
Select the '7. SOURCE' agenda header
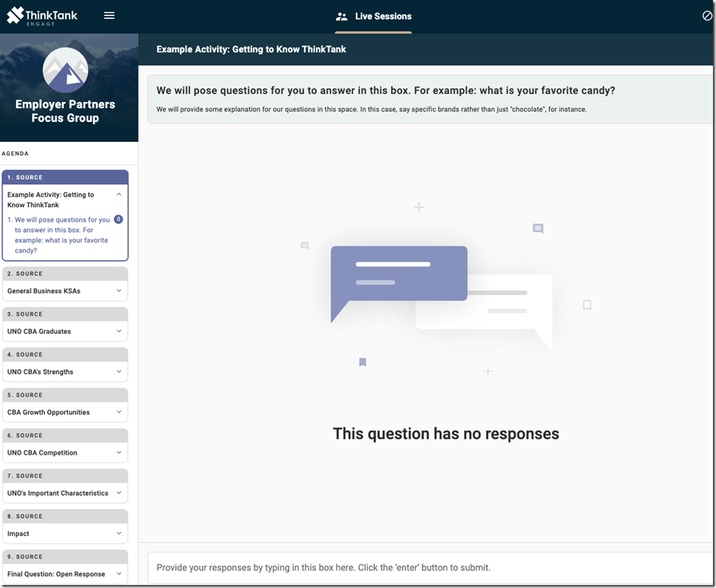66,476
